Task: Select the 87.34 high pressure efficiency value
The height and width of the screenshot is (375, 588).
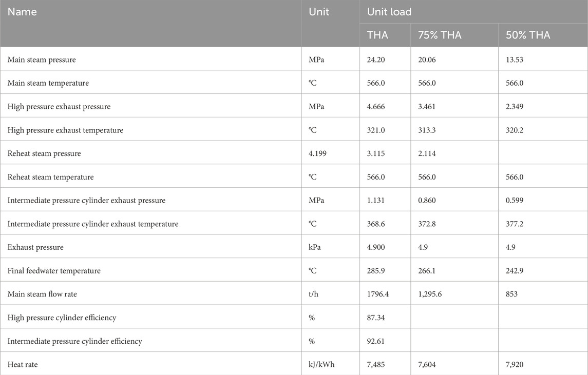Action: (376, 318)
